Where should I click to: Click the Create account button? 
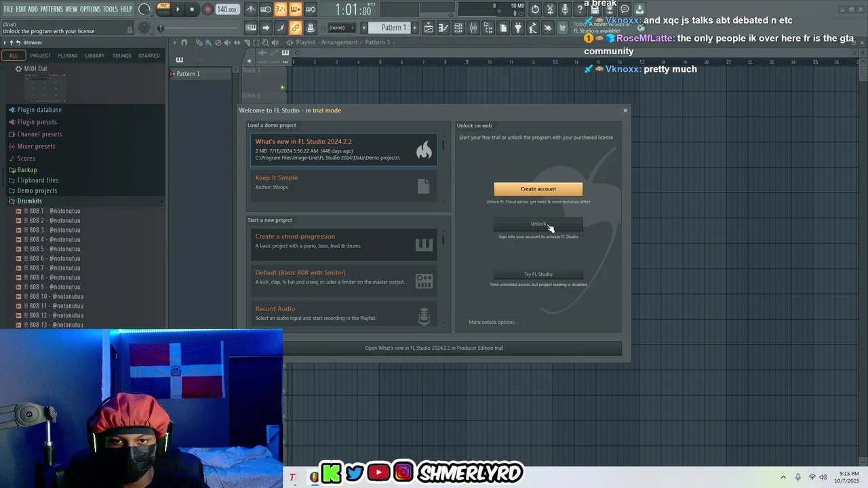[538, 189]
